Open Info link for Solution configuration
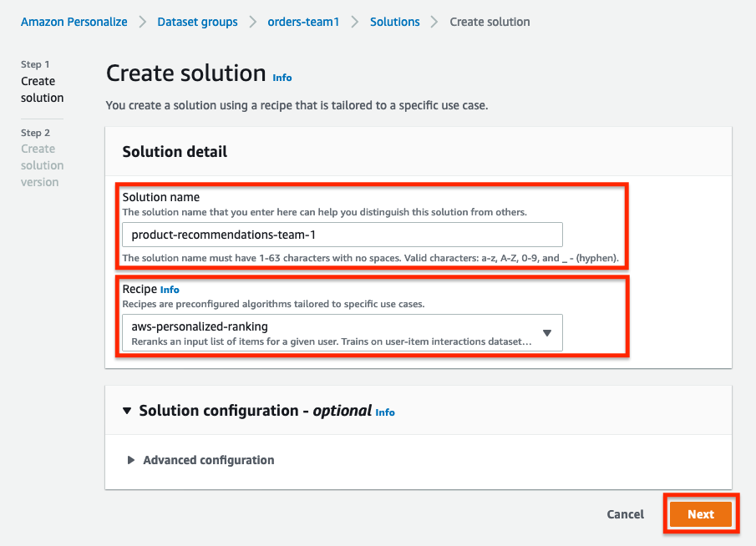The width and height of the screenshot is (756, 546). click(385, 412)
